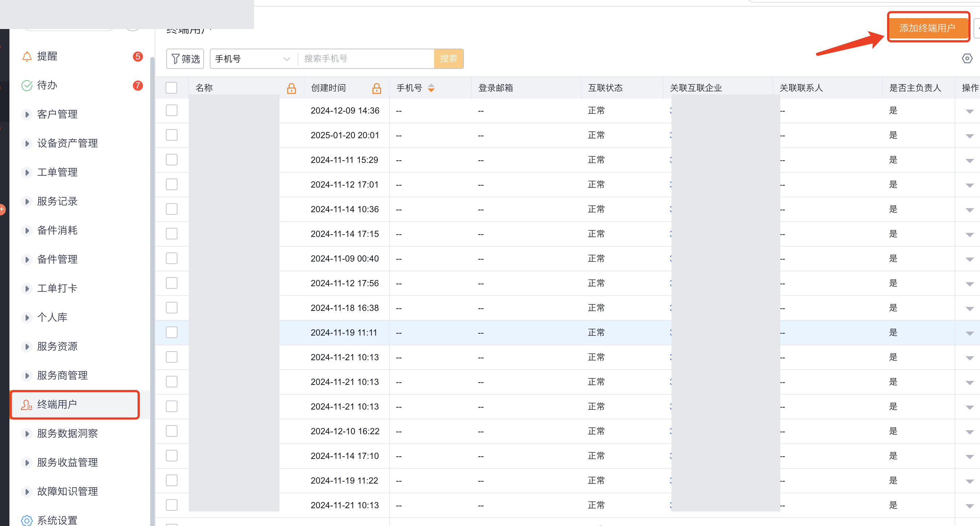Click the sidebar vertical scrollbar
Image resolution: width=980 pixels, height=526 pixels.
(152, 291)
